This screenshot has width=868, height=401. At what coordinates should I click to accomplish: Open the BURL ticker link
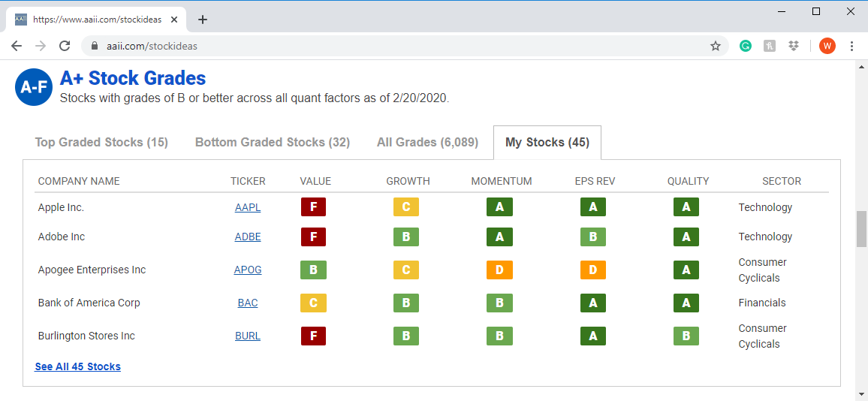[x=248, y=336]
